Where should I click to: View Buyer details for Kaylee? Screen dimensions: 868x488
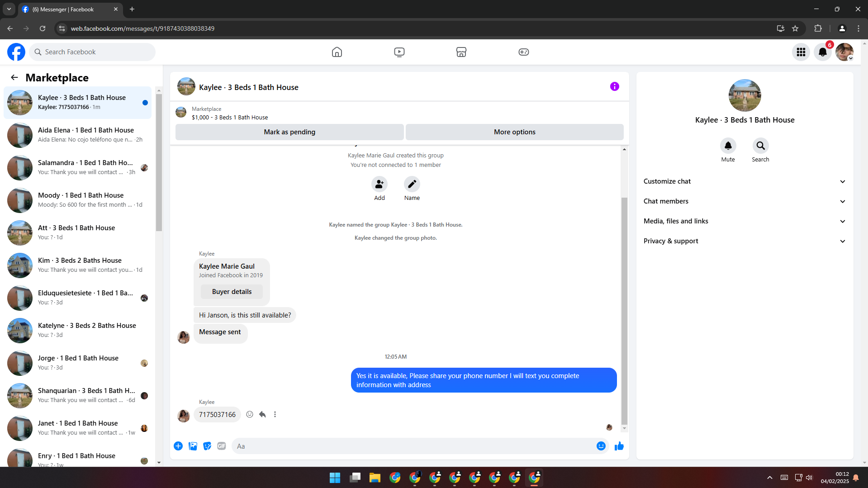point(232,292)
